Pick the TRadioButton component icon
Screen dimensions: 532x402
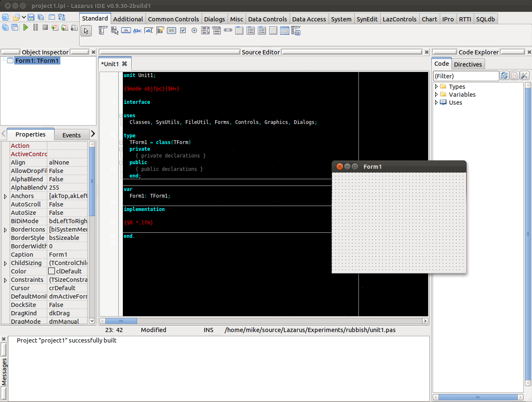(x=194, y=31)
